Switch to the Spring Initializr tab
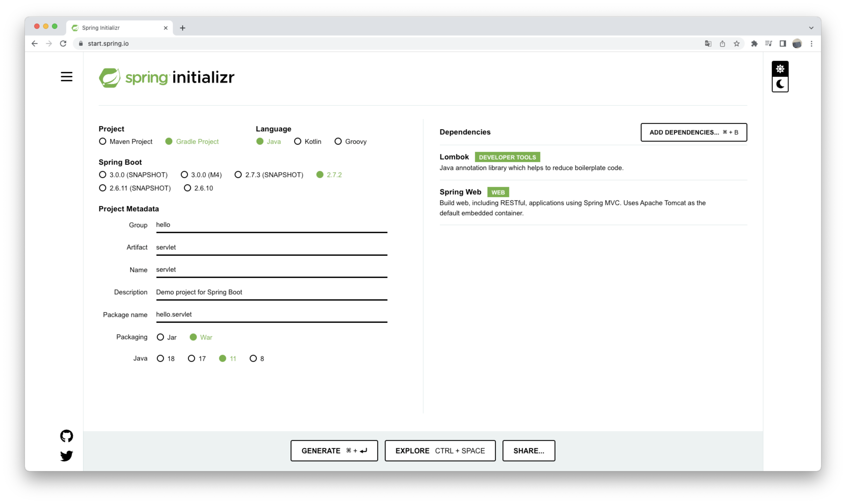This screenshot has height=504, width=846. tap(116, 28)
